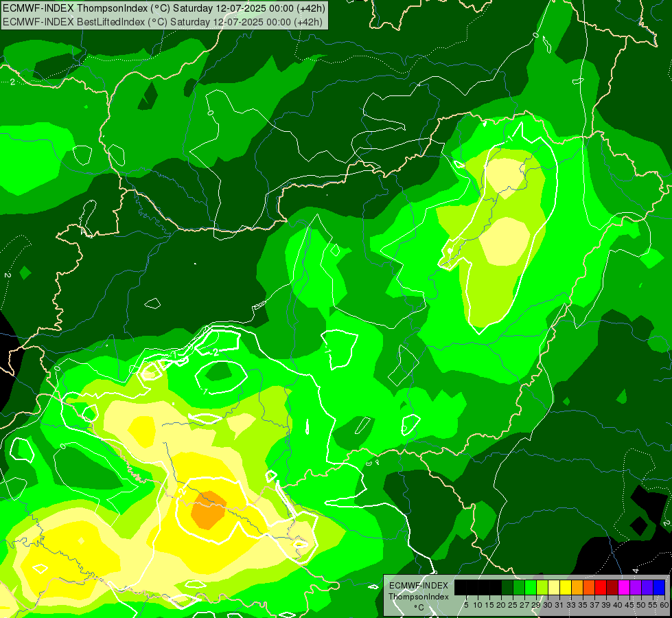
Task: Pick the pale yellow 30-31 legend swatch
Action: [x=554, y=587]
